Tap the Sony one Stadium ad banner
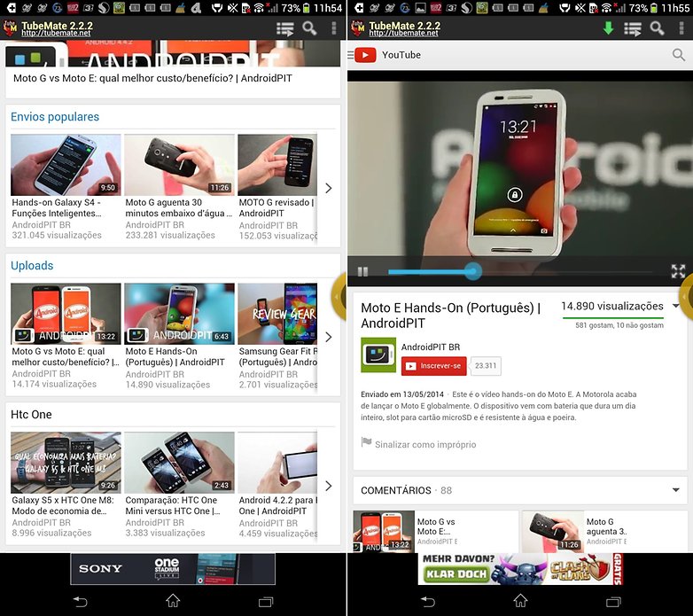693x616 pixels. coord(173,569)
